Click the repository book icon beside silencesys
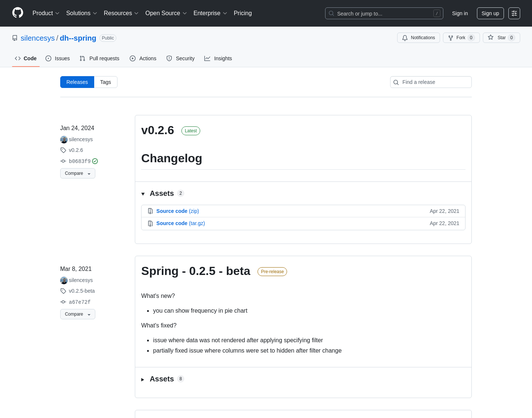 (x=15, y=38)
